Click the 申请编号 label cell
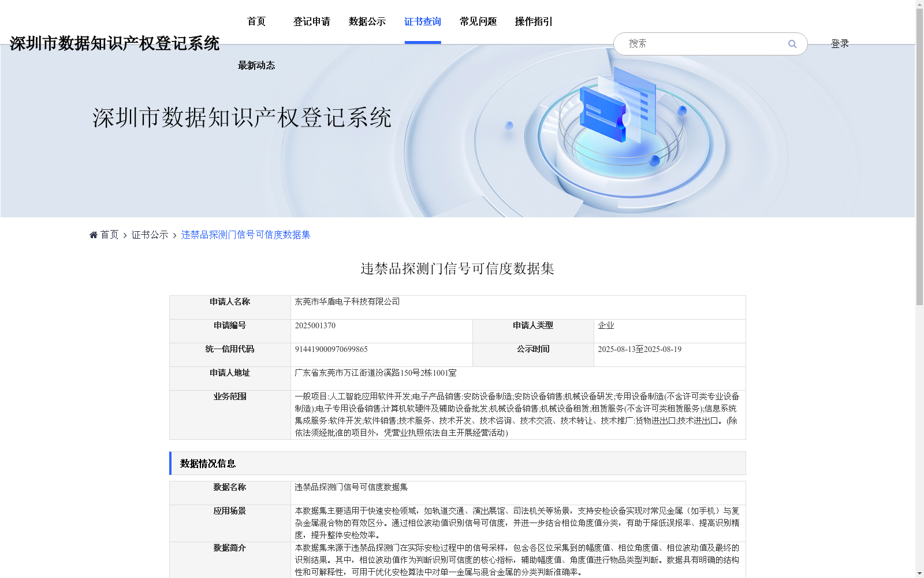This screenshot has width=924, height=578. coord(230,331)
